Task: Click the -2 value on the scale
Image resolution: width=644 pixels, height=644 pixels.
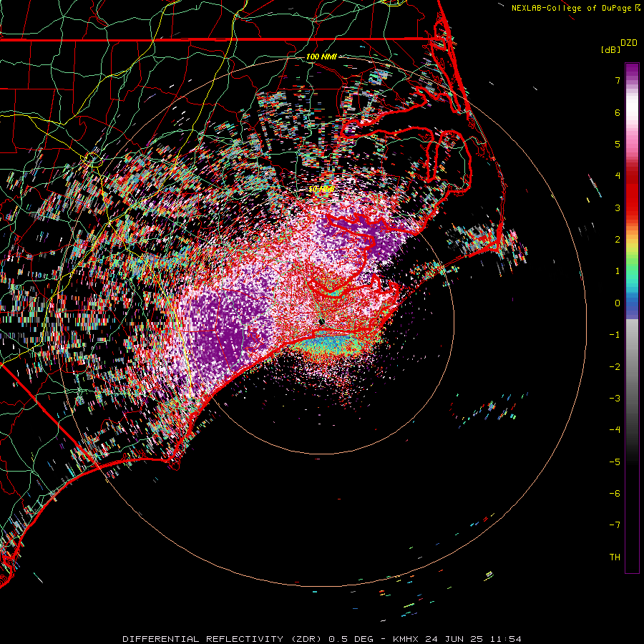Action: coord(615,367)
